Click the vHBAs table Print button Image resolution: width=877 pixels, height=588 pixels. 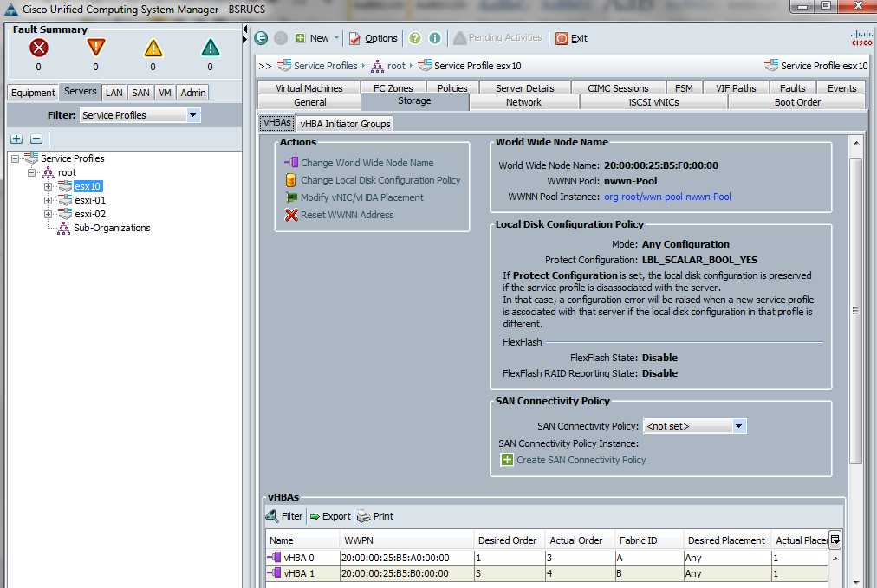tap(375, 516)
